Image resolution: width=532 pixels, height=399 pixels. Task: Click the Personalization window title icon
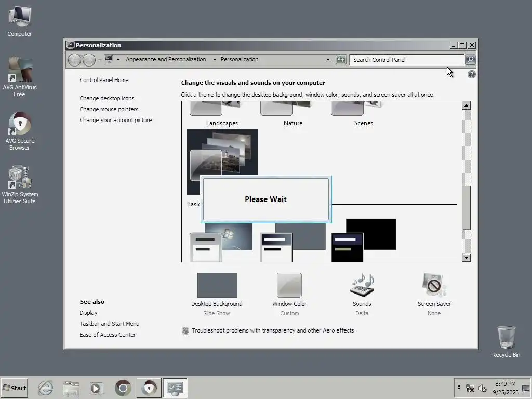point(70,45)
